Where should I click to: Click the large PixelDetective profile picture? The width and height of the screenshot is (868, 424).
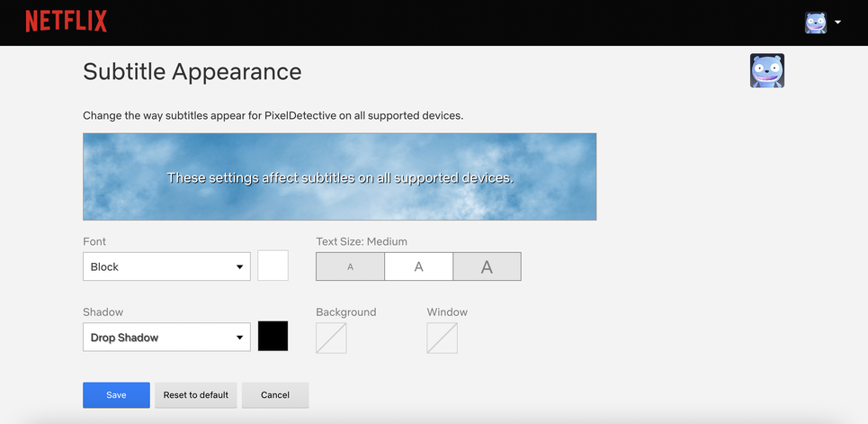(x=766, y=70)
